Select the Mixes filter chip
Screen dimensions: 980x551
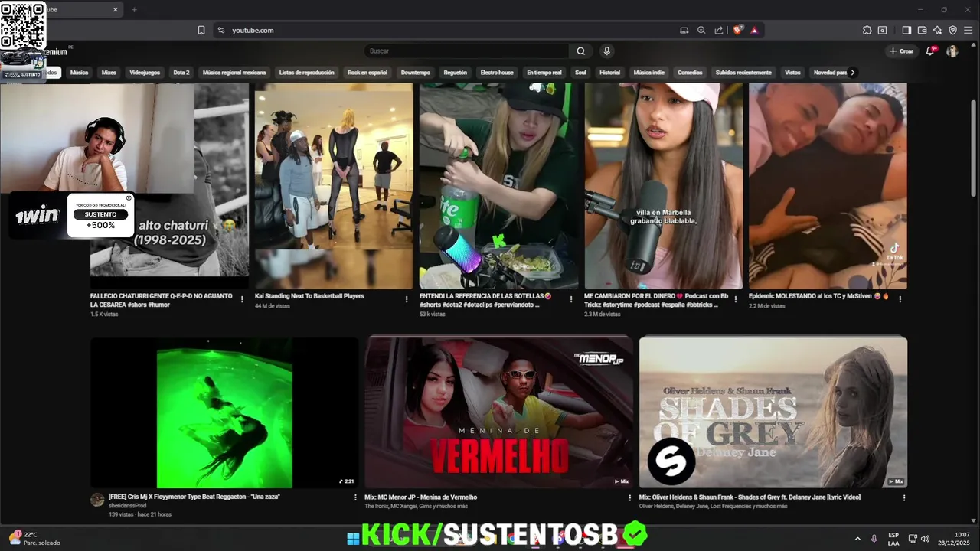point(109,73)
